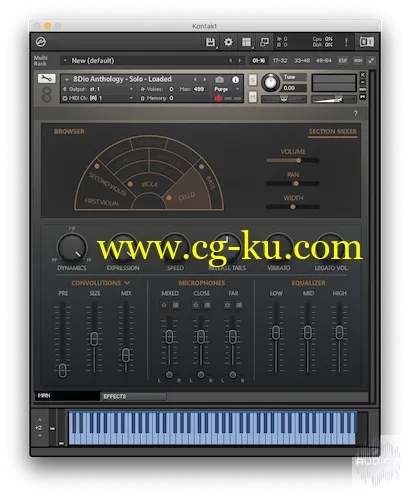Open the instrument wrench edit icon
Screen dimensions: 410x496
click(47, 78)
